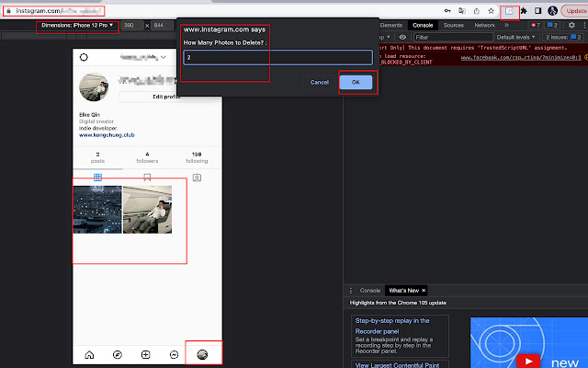Expand the account switcher chevron beside username
The width and height of the screenshot is (588, 368).
pyautogui.click(x=163, y=57)
